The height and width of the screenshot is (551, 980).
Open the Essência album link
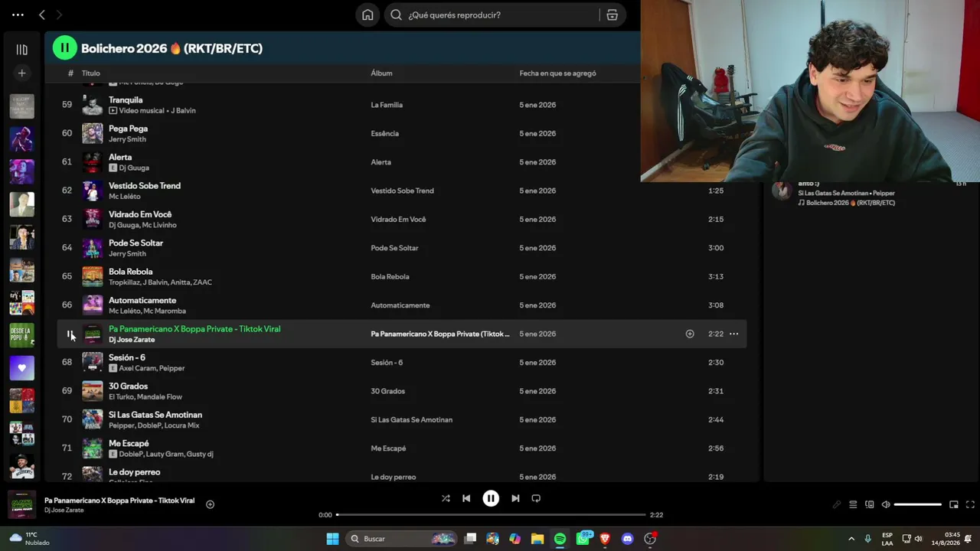click(384, 133)
